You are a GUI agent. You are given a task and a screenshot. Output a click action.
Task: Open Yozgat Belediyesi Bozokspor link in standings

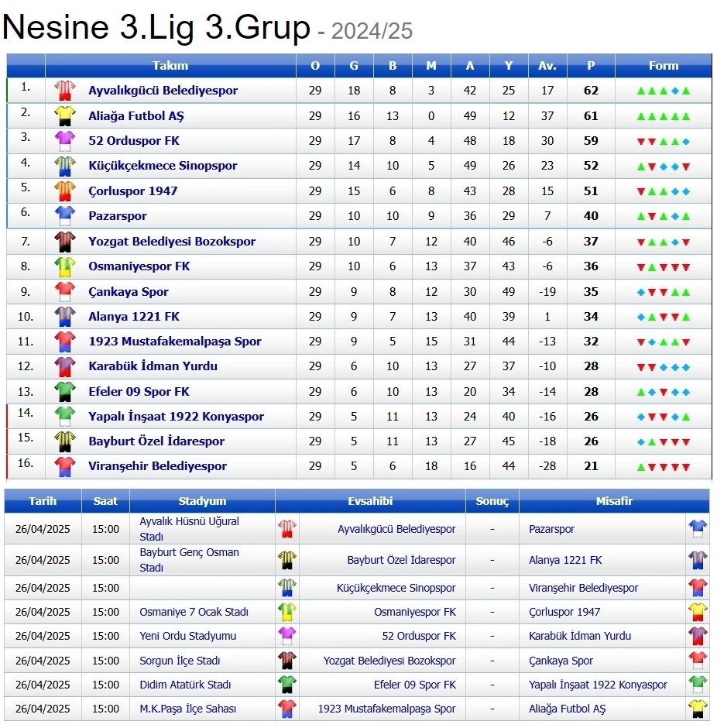coord(172,242)
